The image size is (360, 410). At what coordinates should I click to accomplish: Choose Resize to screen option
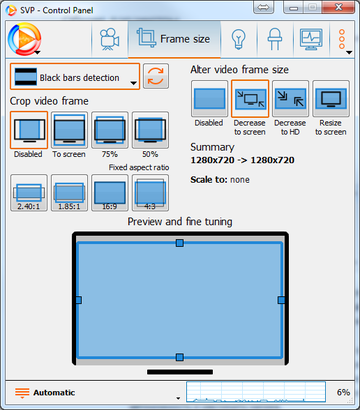point(331,99)
